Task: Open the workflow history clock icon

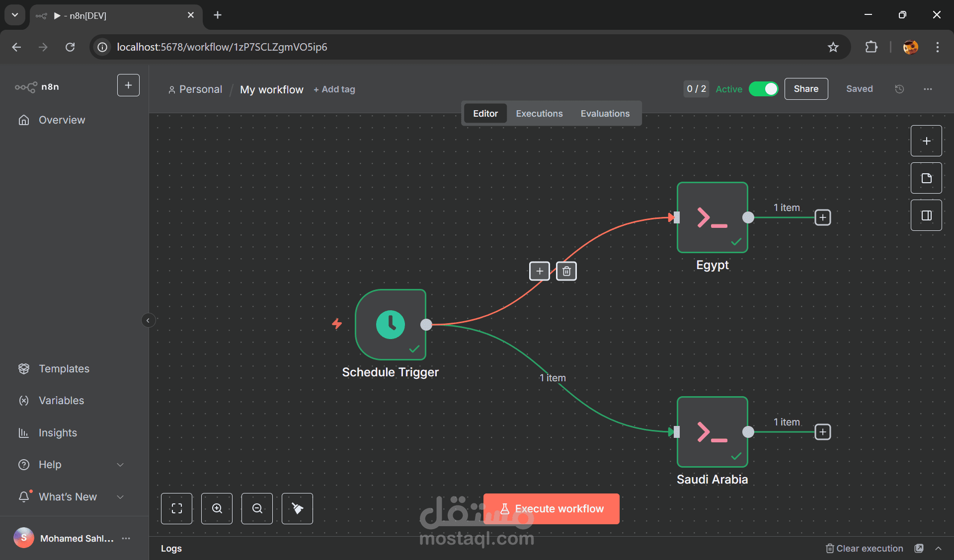Action: pyautogui.click(x=899, y=89)
